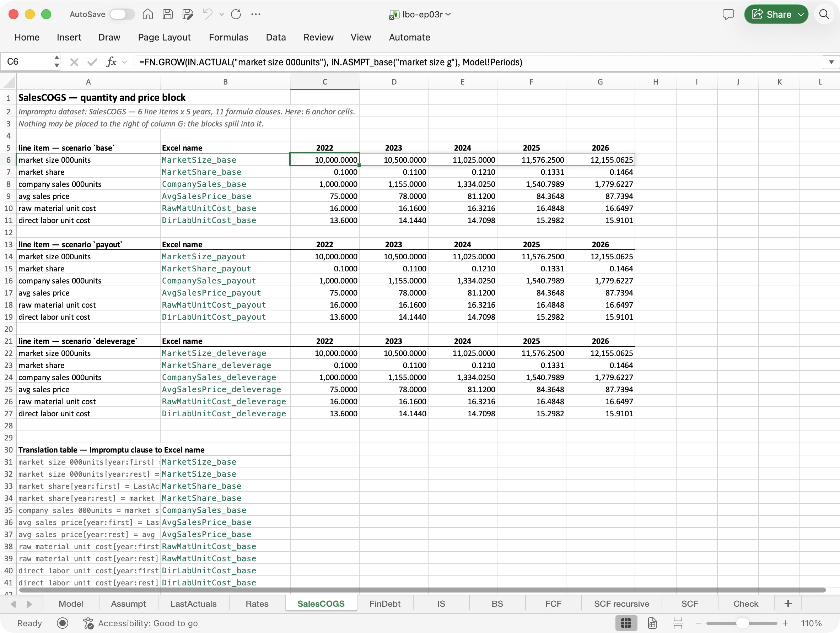Image resolution: width=840 pixels, height=633 pixels.
Task: Switch to the SCF recursive sheet tab
Action: coord(621,604)
